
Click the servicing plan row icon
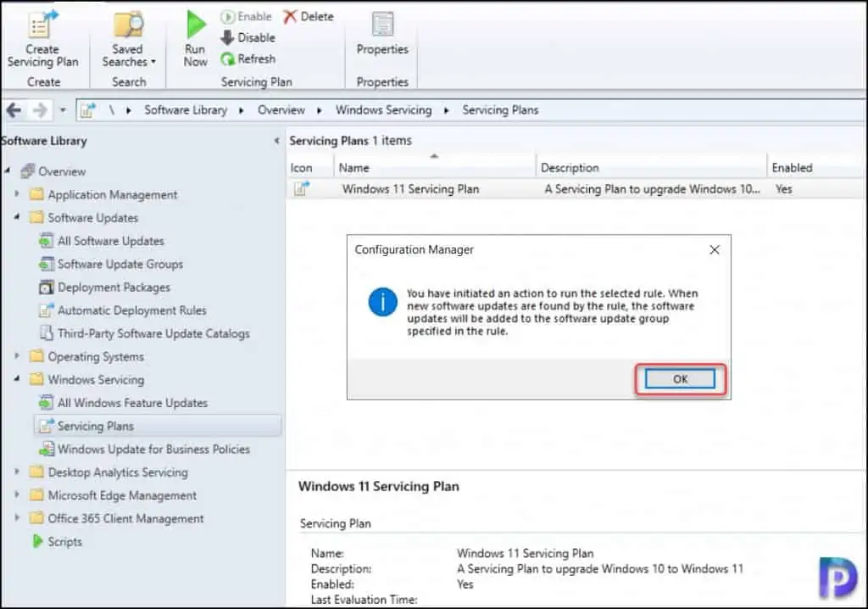[x=302, y=189]
